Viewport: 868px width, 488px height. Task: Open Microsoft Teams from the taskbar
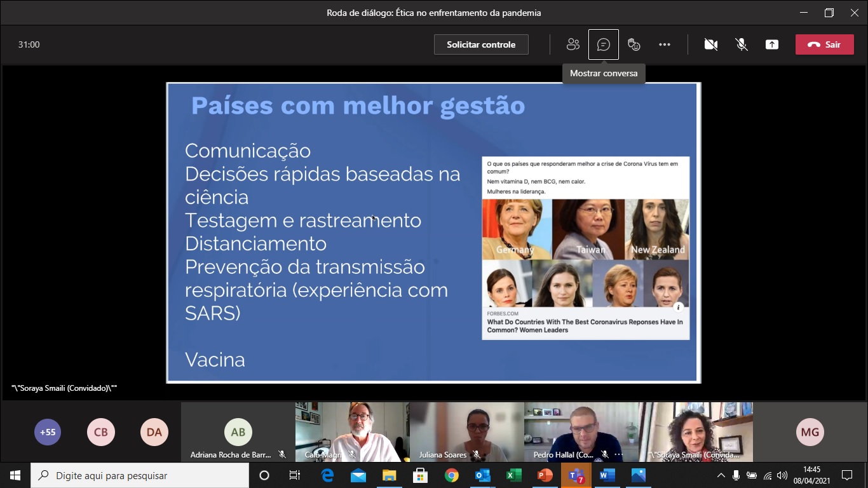pos(576,475)
